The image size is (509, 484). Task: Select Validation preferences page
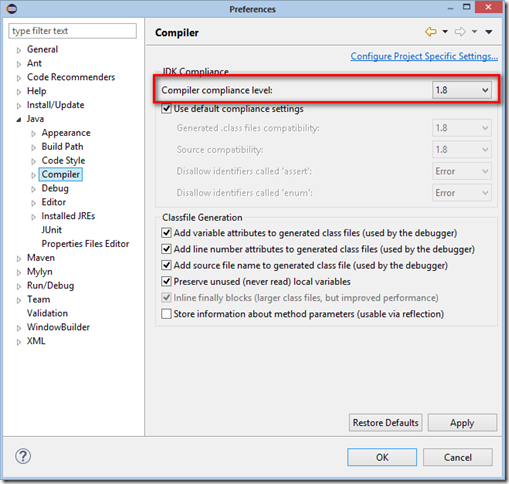coord(47,313)
